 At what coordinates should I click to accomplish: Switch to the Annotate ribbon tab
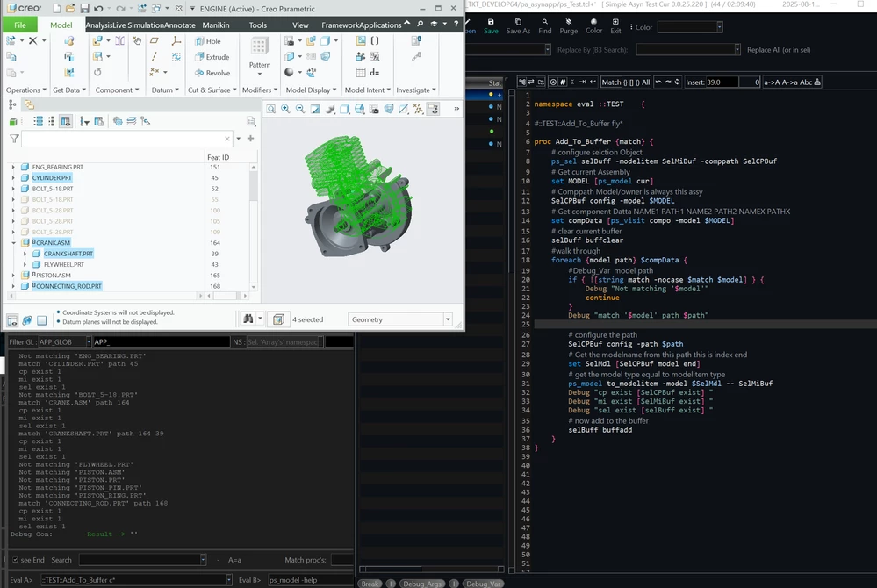179,25
